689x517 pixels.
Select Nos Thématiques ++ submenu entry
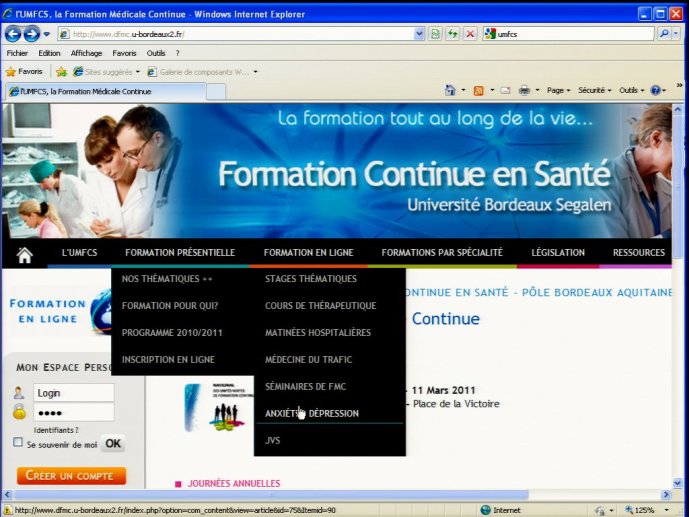coord(167,278)
